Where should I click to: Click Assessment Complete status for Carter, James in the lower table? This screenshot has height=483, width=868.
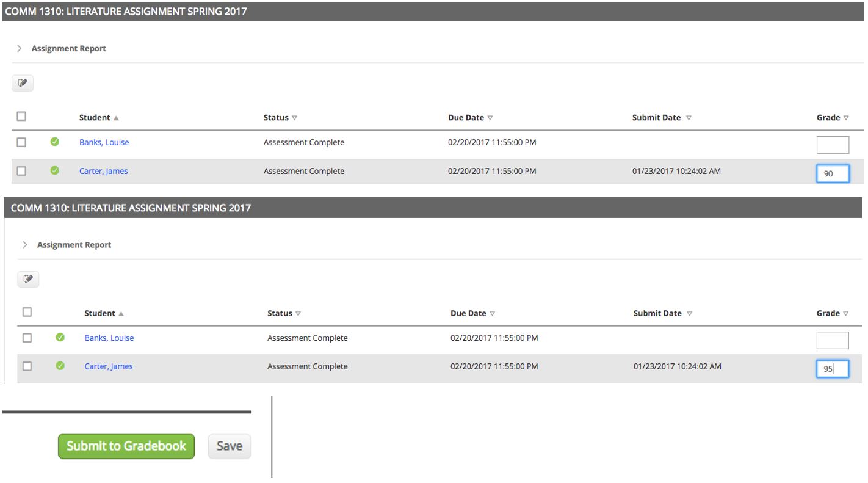308,366
